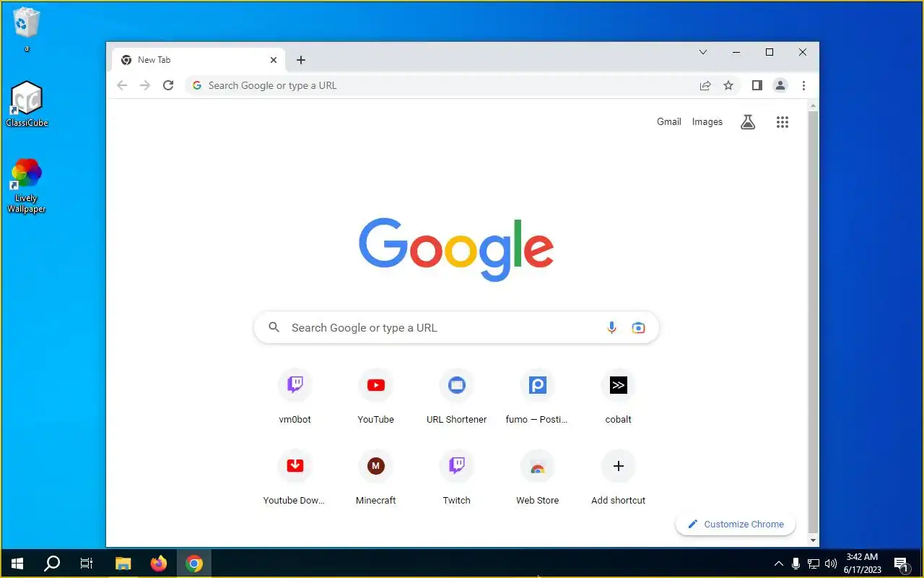Open the Minecraft shortcut tile
The width and height of the screenshot is (924, 578).
pos(375,476)
